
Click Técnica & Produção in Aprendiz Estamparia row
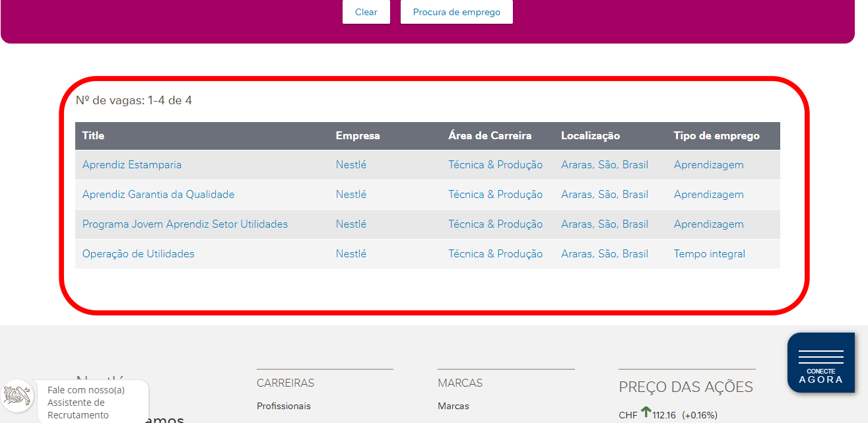[495, 165]
